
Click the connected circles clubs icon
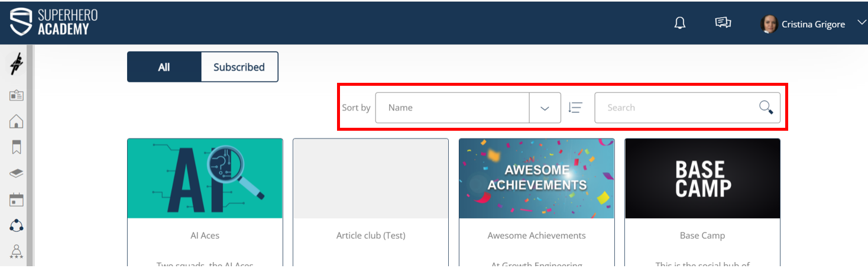tap(17, 225)
